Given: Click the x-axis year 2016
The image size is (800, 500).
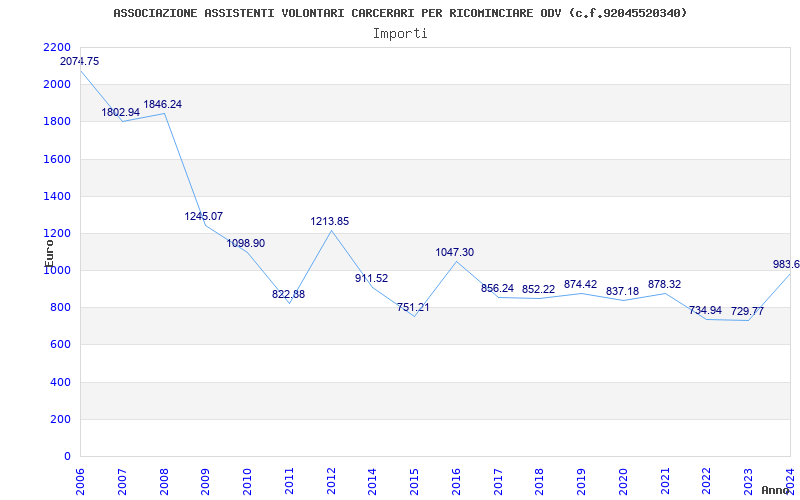Looking at the screenshot, I should 456,481.
